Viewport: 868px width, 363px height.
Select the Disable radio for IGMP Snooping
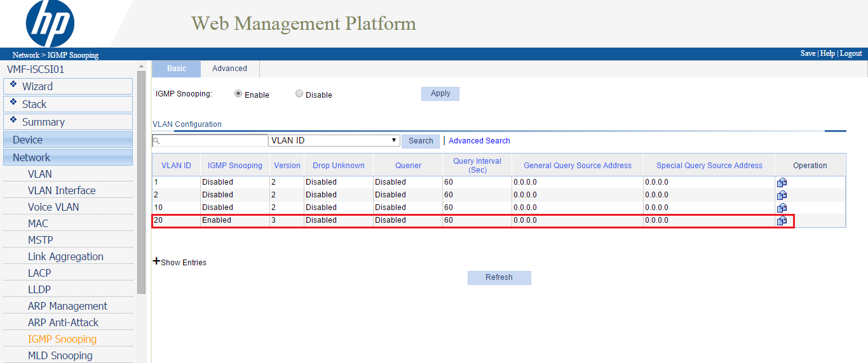(x=299, y=94)
